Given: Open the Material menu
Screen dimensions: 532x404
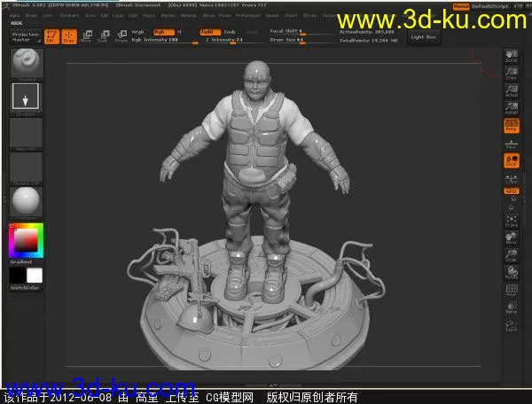Looking at the screenshot, I should [x=188, y=16].
